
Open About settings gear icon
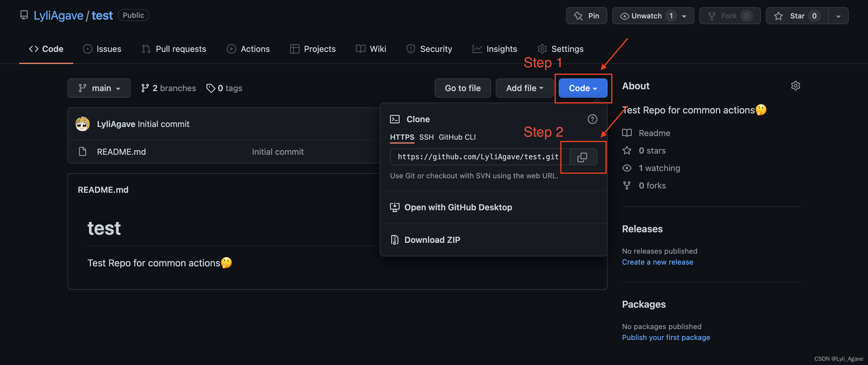795,86
